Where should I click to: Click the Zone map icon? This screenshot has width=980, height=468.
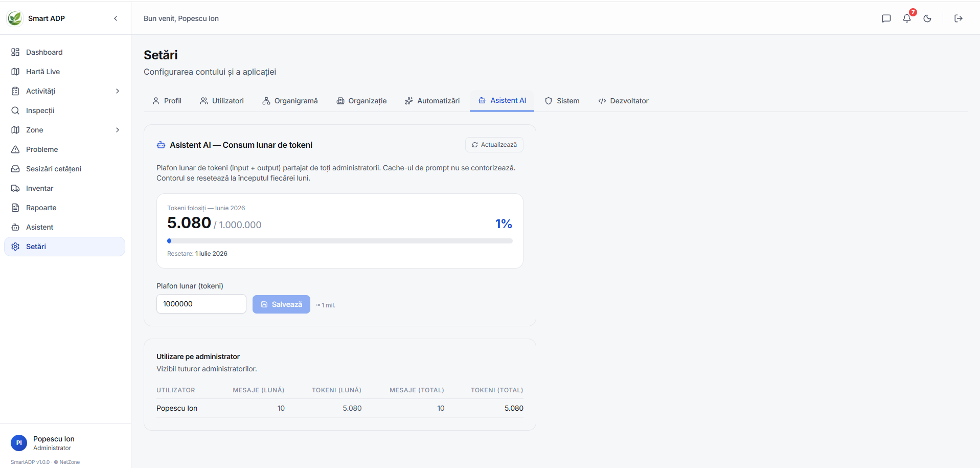tap(15, 130)
